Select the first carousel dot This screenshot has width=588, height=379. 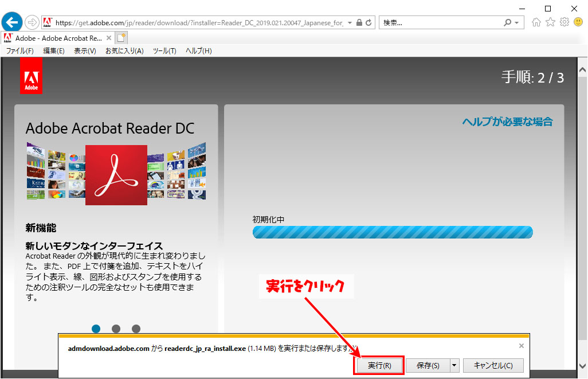click(x=96, y=329)
